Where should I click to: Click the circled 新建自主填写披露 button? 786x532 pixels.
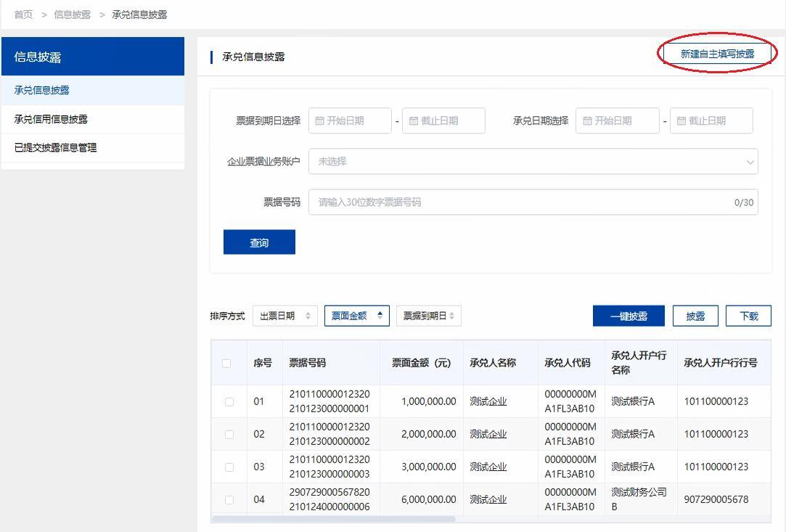716,53
